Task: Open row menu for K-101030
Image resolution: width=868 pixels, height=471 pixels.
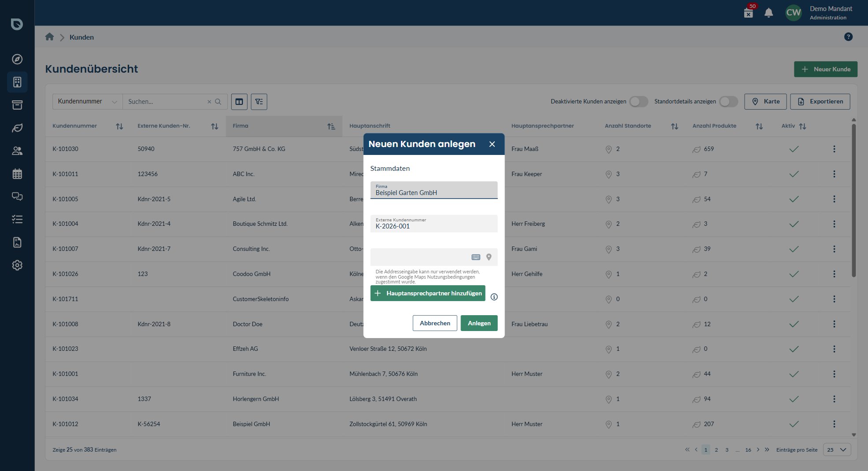Action: tap(834, 149)
